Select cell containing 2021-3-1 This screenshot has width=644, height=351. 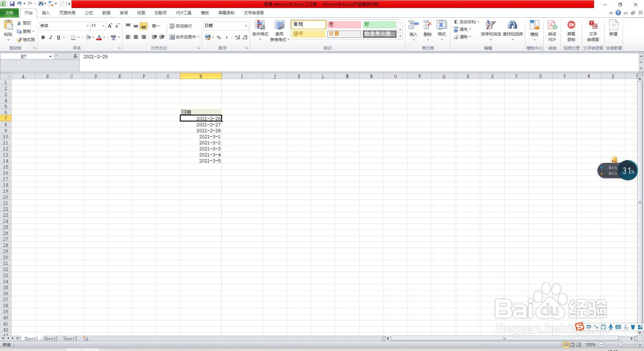pos(201,137)
